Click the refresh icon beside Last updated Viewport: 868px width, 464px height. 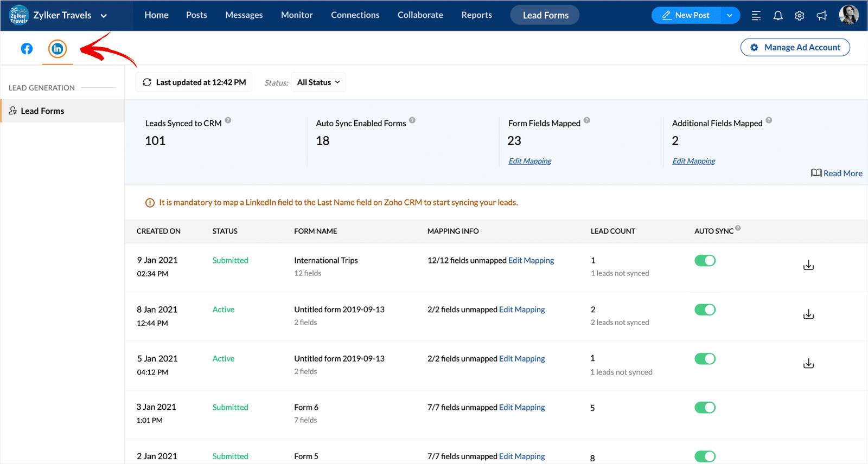tap(147, 82)
